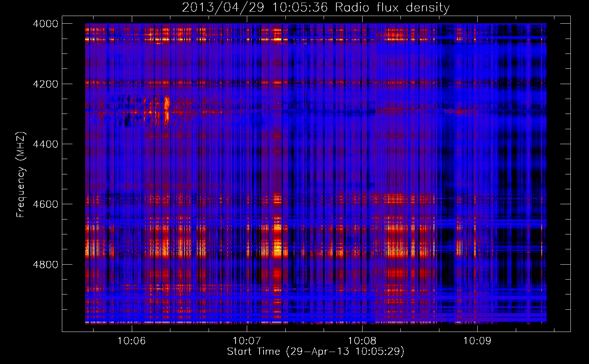Select the 4200 frequency tick label
This screenshot has width=589, height=364.
pyautogui.click(x=46, y=84)
